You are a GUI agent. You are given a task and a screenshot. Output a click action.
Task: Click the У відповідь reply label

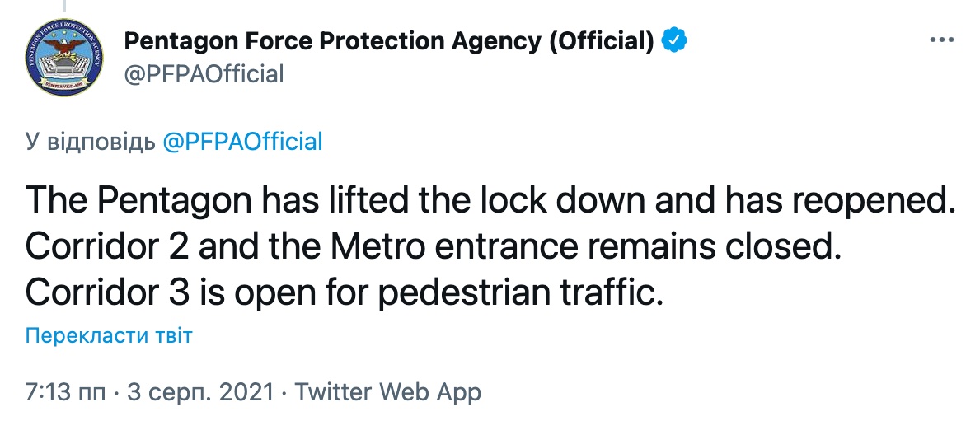pos(91,142)
